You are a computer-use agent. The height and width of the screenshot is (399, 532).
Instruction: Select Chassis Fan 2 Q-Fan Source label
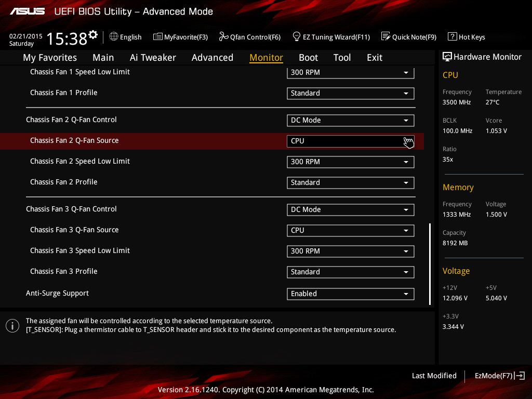74,140
